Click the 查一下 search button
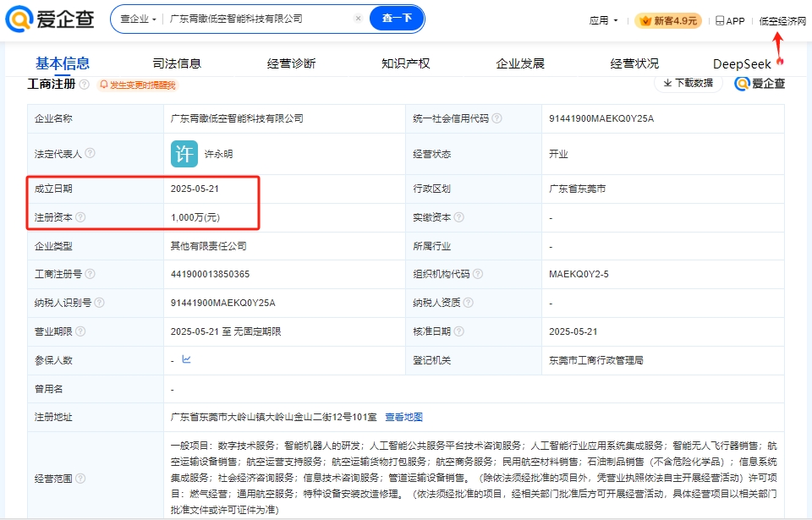This screenshot has height=520, width=812. (x=395, y=18)
